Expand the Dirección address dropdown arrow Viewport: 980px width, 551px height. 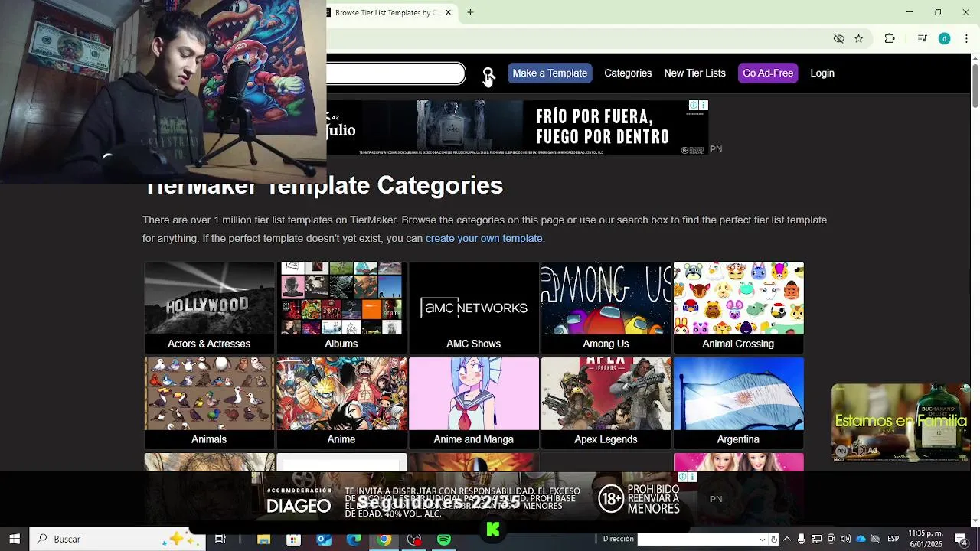[762, 540]
